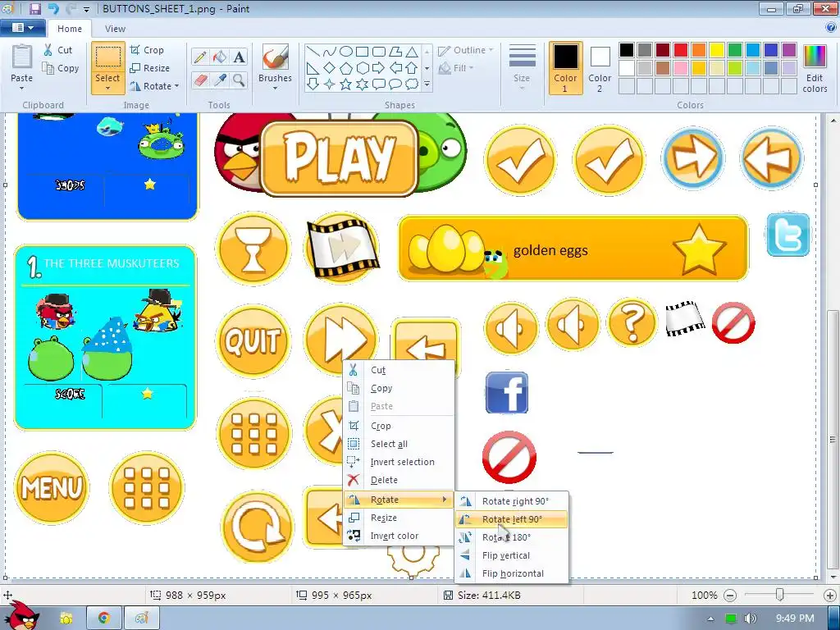Click zoom in plus button
This screenshot has height=630, width=840.
[x=830, y=596]
